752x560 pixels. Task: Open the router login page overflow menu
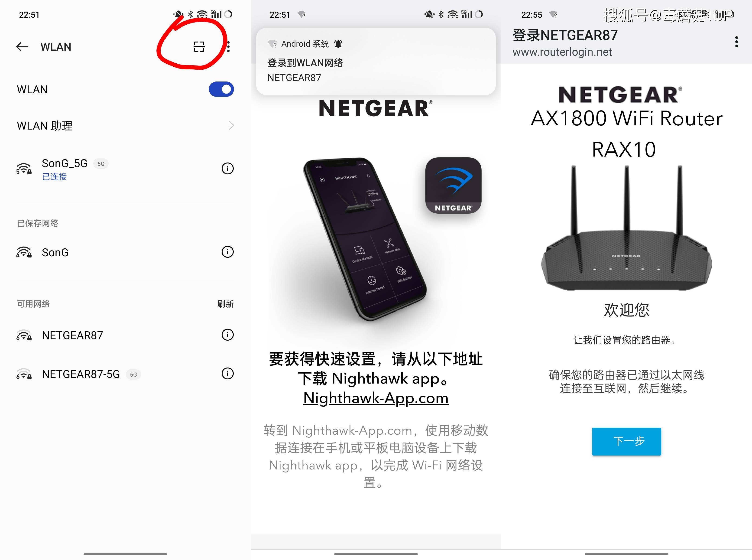[x=736, y=42]
